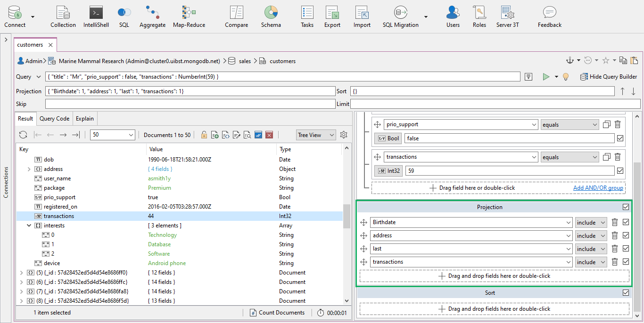Screen dimensions: 644x323
Task: Toggle the Sort section checkbox
Action: click(x=626, y=292)
